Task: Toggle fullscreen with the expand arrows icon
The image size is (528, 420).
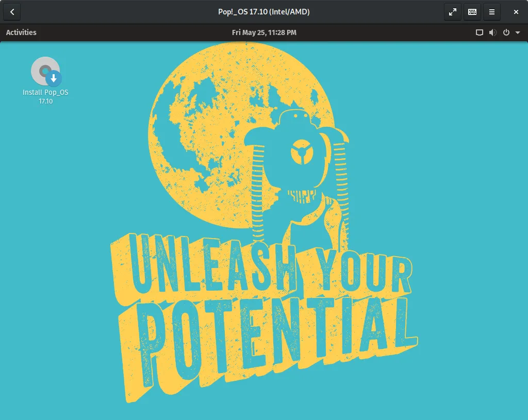Action: pos(452,12)
